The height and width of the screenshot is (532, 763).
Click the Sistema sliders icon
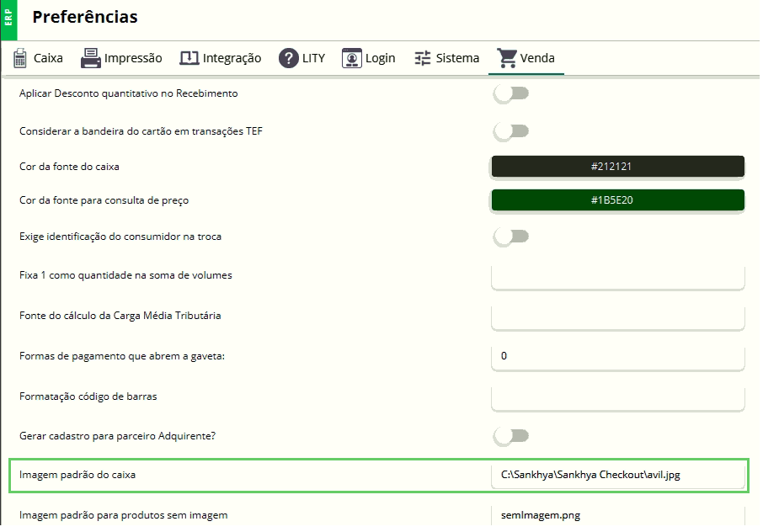tap(423, 58)
